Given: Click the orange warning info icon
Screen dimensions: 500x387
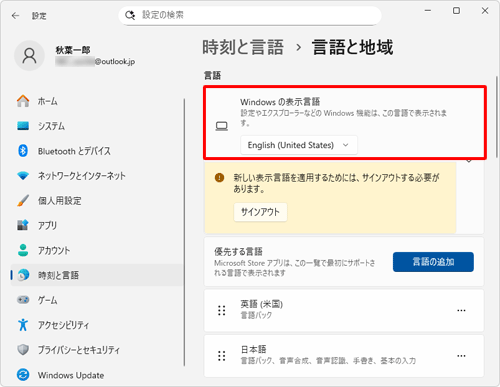Looking at the screenshot, I should coord(219,178).
